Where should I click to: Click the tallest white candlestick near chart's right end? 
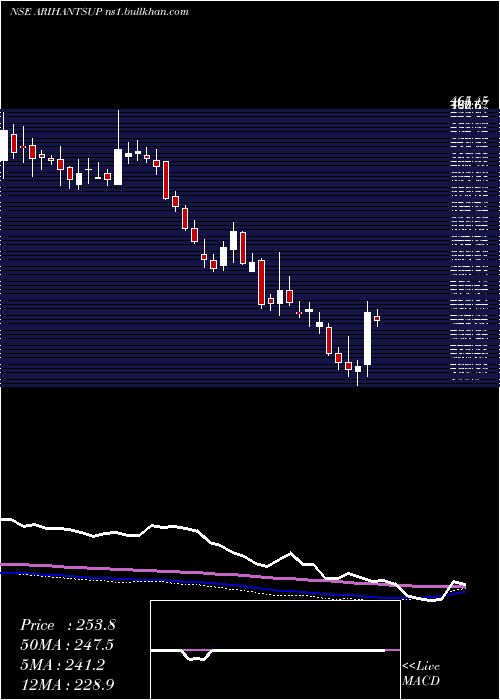(x=367, y=338)
